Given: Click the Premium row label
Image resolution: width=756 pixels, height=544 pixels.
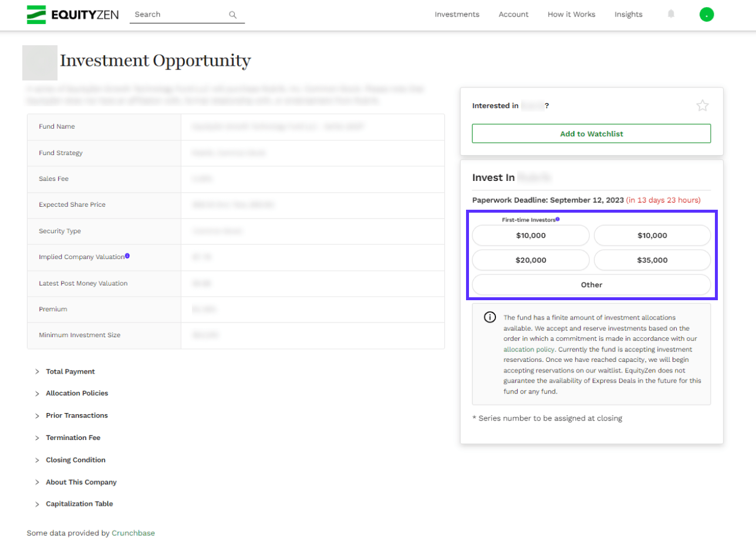Looking at the screenshot, I should (53, 309).
